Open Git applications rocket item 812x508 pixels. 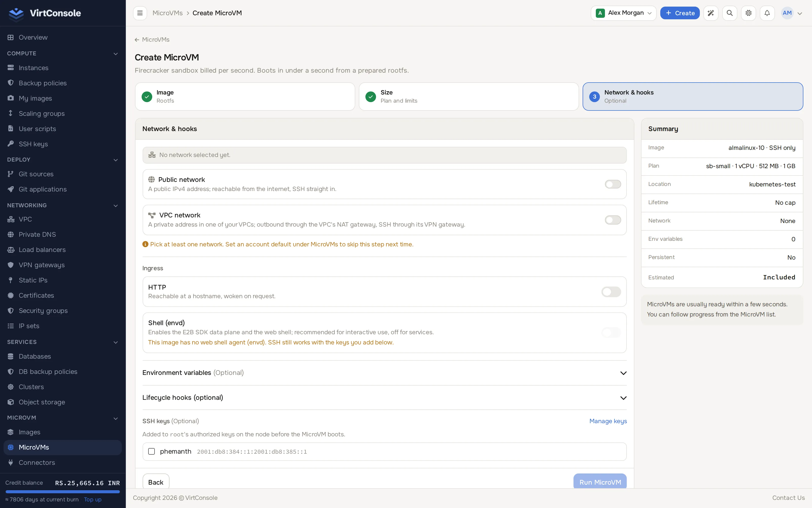coord(63,189)
